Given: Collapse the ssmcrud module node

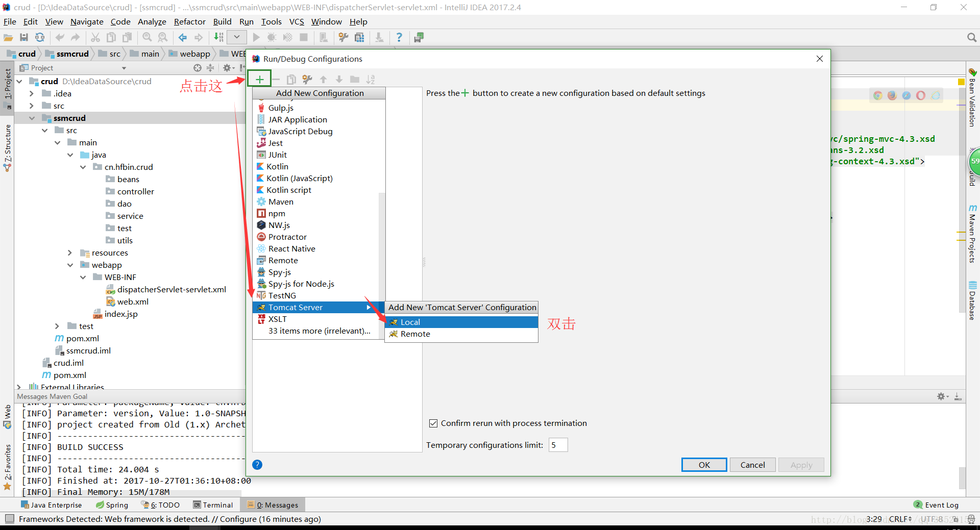Looking at the screenshot, I should coord(32,118).
